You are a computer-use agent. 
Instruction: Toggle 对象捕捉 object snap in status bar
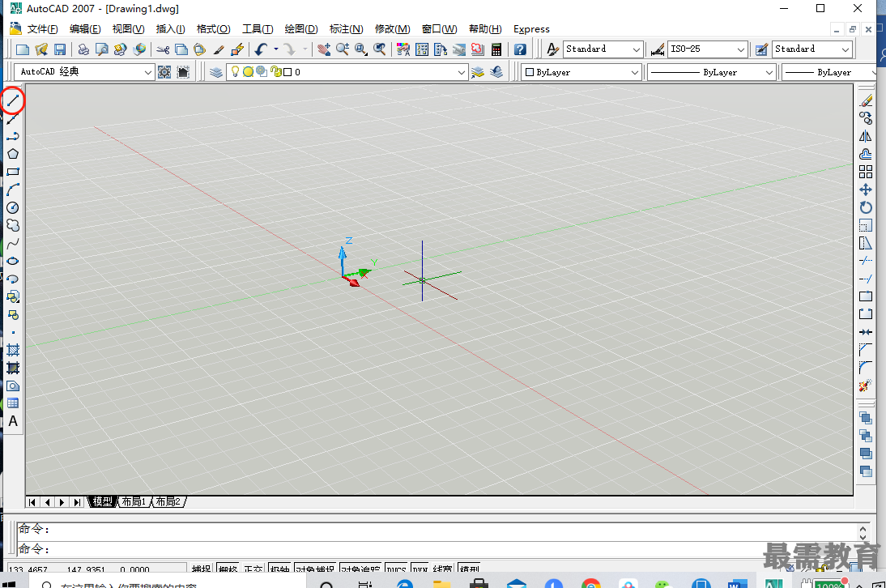point(315,569)
